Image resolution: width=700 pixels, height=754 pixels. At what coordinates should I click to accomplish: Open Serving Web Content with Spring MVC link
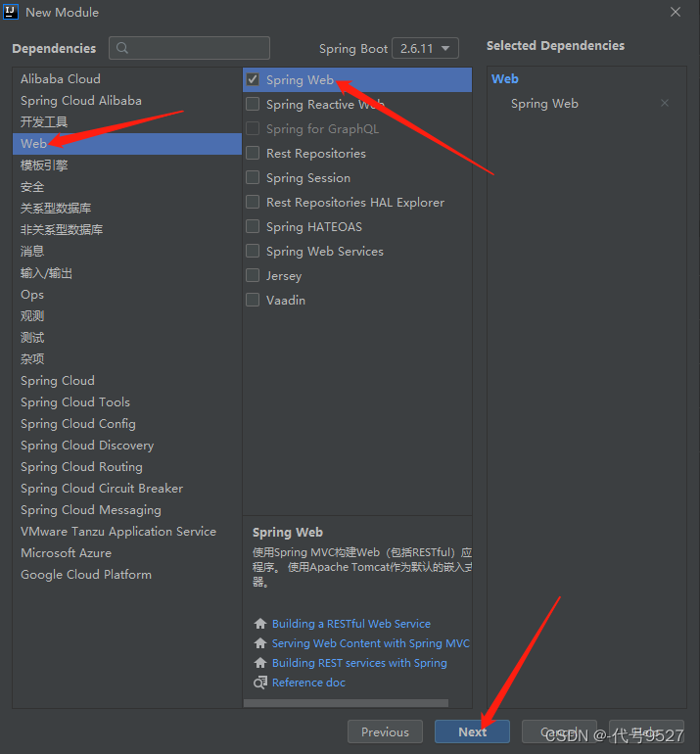pos(371,643)
